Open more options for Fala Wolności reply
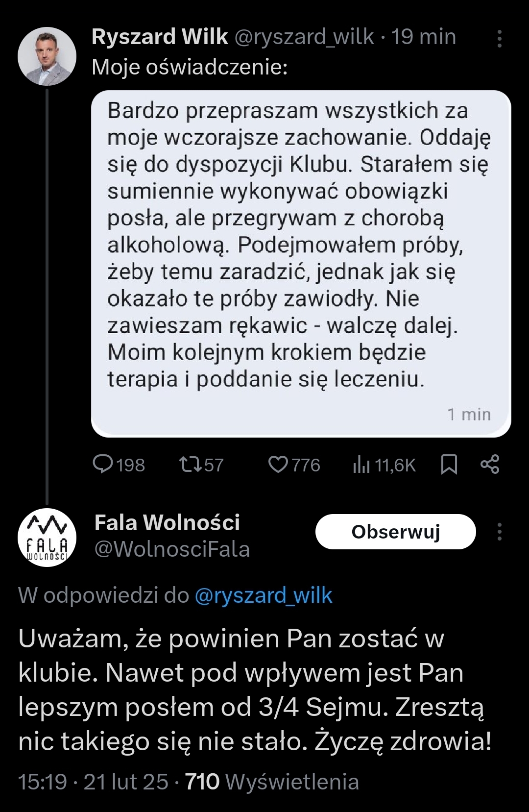 tap(499, 532)
